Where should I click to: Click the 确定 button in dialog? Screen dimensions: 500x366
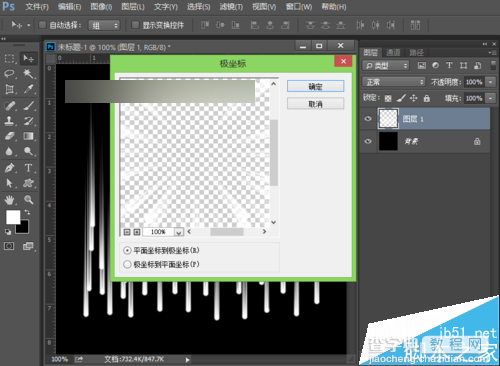click(x=315, y=86)
